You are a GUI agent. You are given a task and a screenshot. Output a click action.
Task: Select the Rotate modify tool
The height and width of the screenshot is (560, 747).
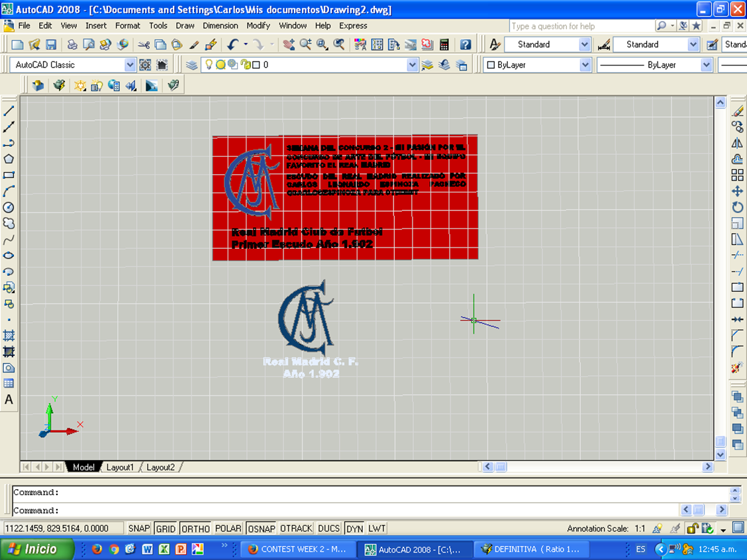738,207
